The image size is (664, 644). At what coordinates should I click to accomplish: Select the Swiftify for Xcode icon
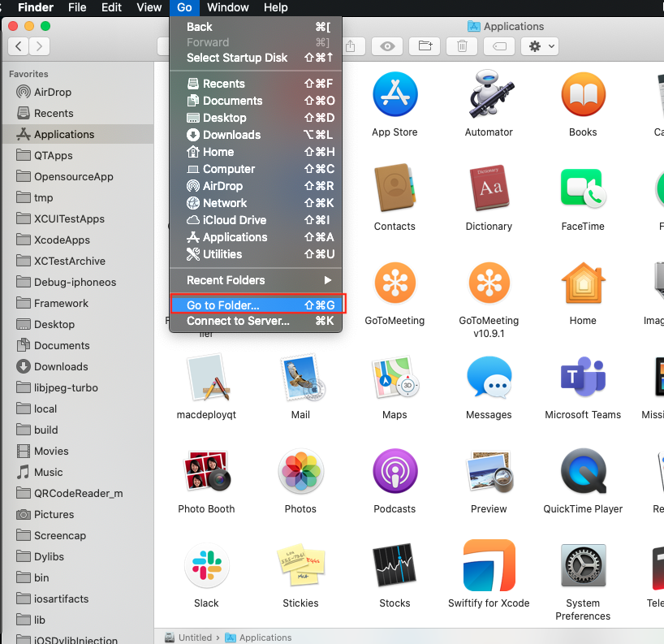coord(489,565)
